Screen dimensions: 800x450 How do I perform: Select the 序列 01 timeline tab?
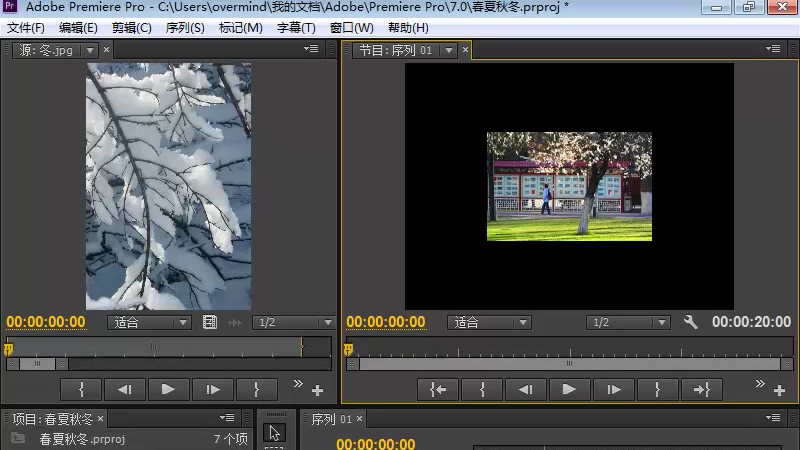(331, 419)
